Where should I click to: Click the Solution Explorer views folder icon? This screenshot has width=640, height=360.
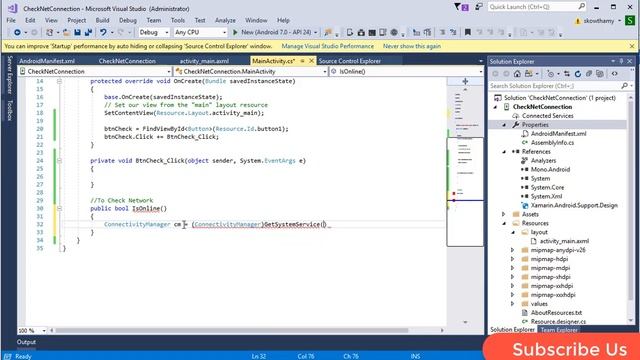529,74
